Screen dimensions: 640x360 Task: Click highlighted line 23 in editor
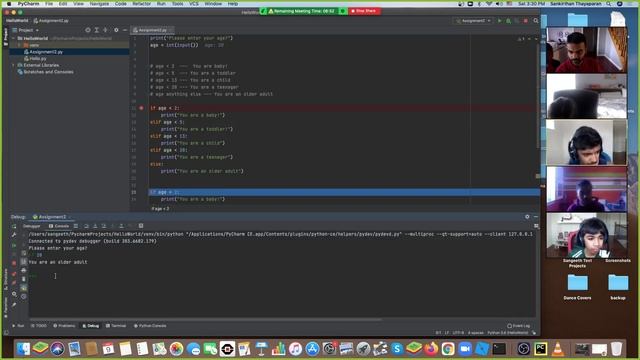[x=344, y=192]
